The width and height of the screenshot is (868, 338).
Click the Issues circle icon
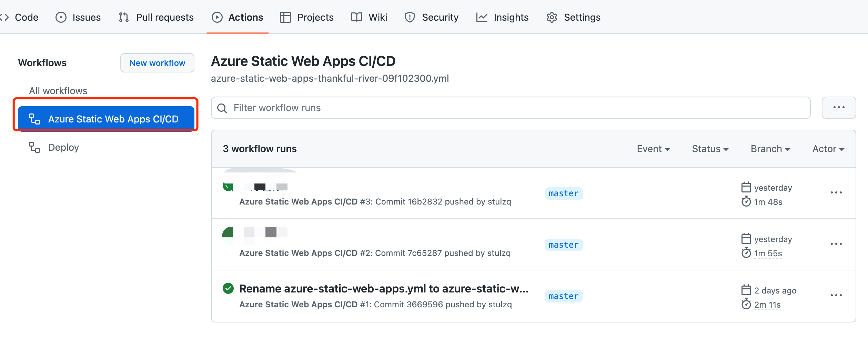(x=61, y=17)
